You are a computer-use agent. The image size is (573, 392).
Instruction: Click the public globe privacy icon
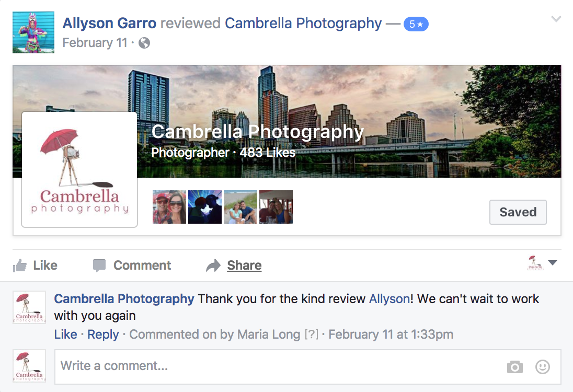tap(144, 43)
